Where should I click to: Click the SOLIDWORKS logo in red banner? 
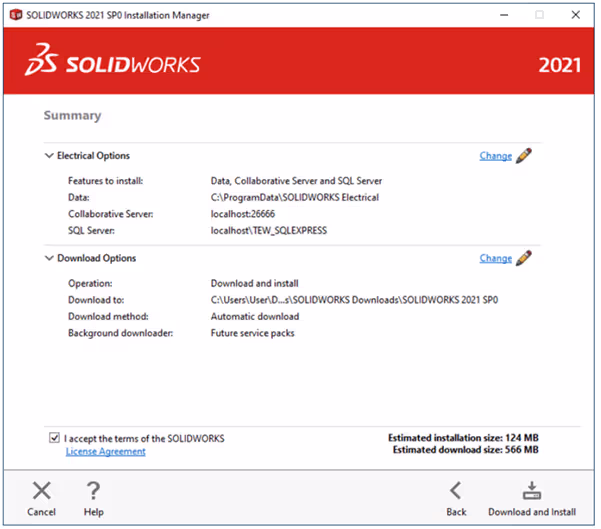point(113,60)
